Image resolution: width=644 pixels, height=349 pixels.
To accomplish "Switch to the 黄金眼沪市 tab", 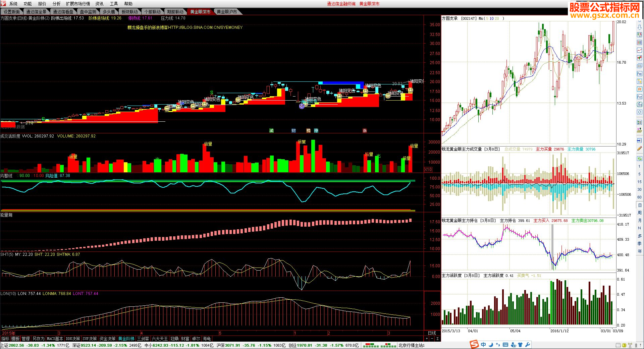I will click(x=227, y=12).
